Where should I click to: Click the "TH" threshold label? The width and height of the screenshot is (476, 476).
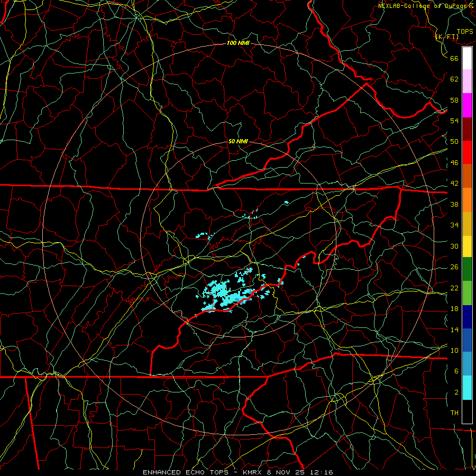coord(454,413)
